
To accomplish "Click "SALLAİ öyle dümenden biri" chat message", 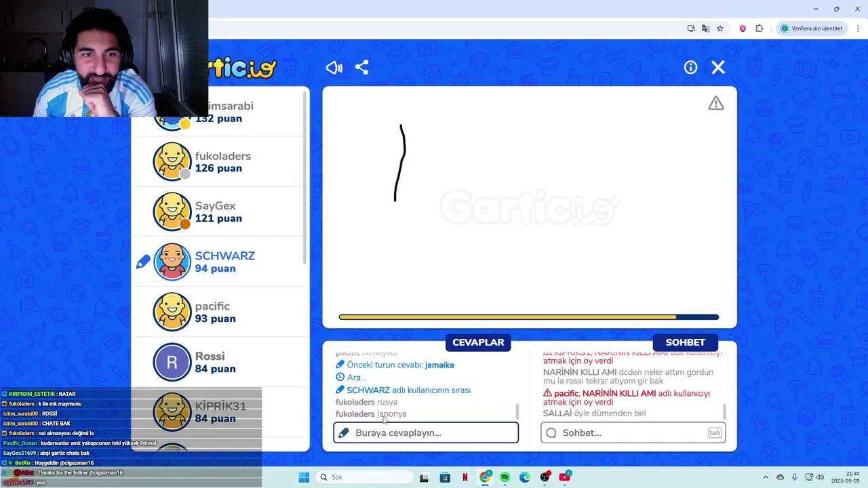I will click(x=594, y=413).
